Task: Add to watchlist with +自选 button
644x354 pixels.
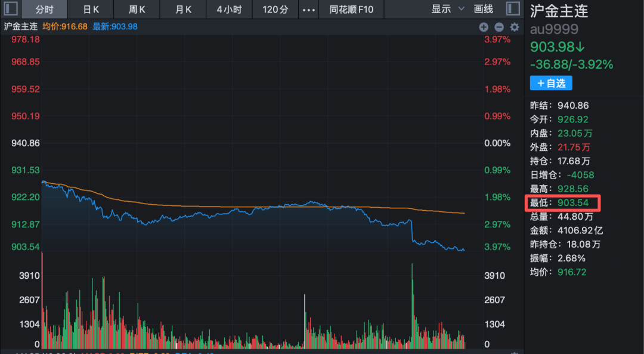Action: 551,83
